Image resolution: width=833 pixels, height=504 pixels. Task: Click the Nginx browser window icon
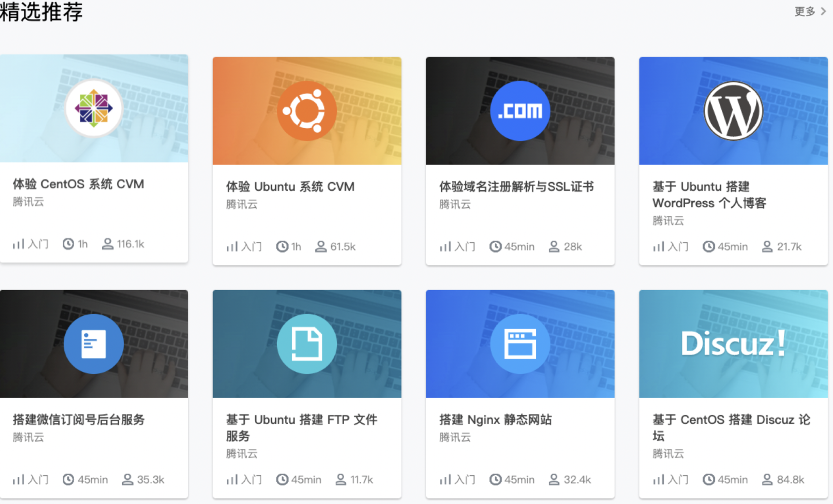tap(520, 344)
